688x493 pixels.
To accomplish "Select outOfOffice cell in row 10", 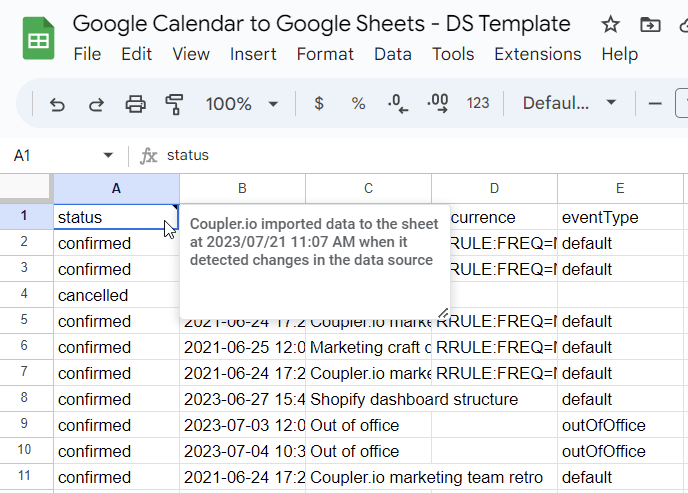I will pyautogui.click(x=620, y=451).
